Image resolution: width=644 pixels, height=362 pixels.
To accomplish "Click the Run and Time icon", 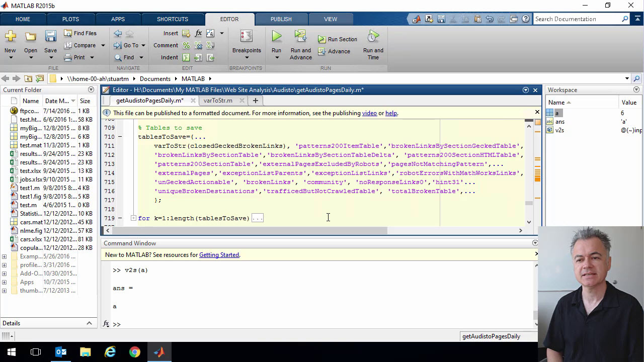I will [x=373, y=36].
